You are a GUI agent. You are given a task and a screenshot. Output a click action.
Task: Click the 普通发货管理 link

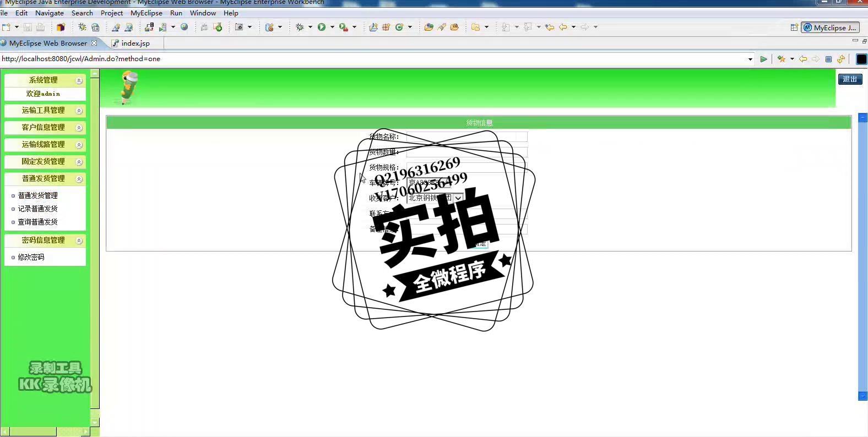click(37, 195)
